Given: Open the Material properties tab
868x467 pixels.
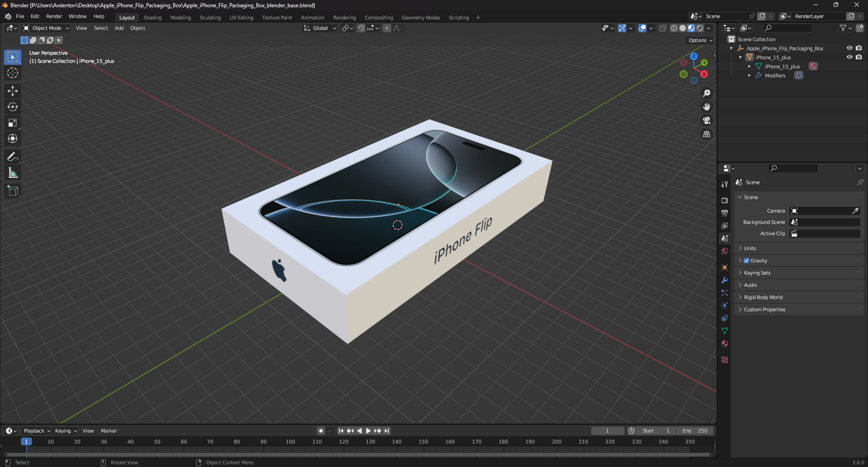Looking at the screenshot, I should click(x=725, y=343).
